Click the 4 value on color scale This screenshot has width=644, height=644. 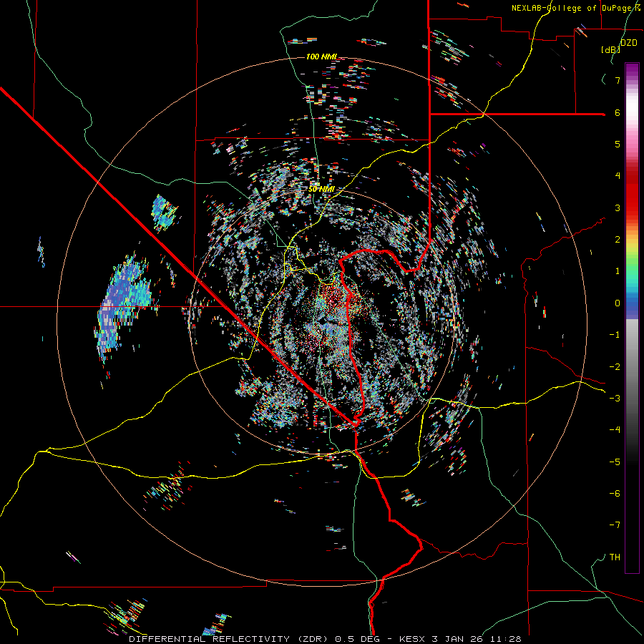tap(618, 176)
